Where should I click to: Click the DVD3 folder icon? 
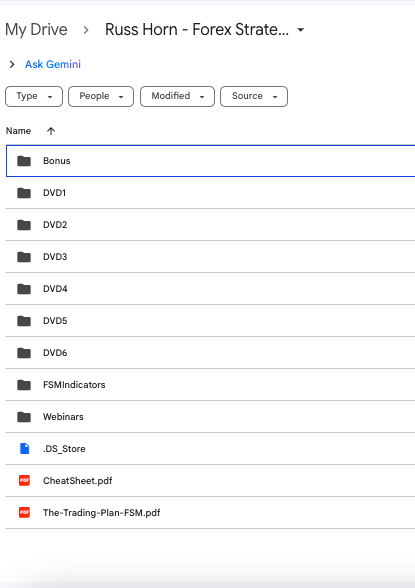coord(24,257)
